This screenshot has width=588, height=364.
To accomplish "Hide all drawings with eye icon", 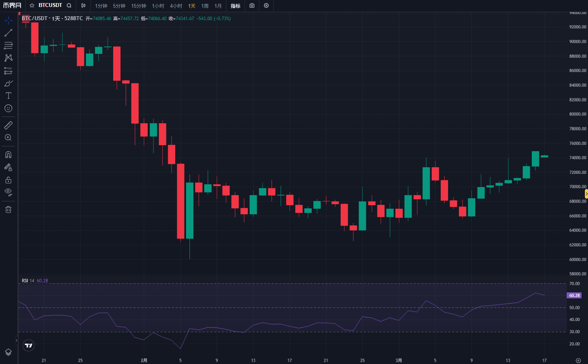I will pos(8,192).
